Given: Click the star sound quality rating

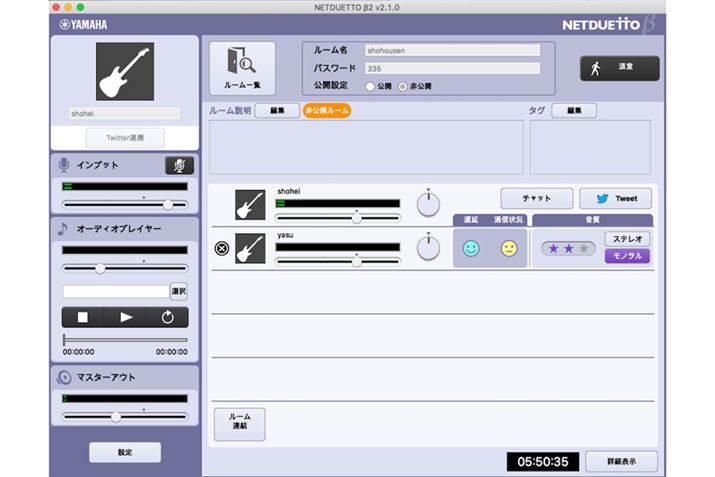Looking at the screenshot, I should pos(568,249).
